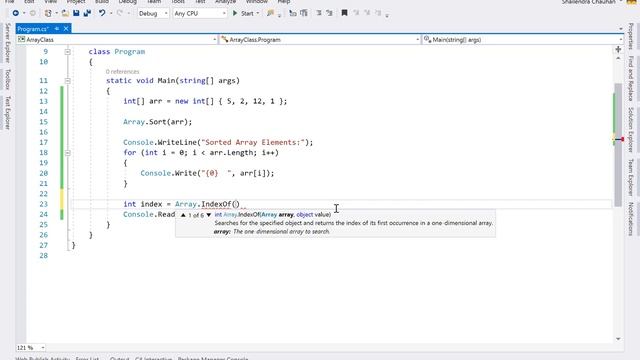Click the Navigate Forward toolbar icon
640x360 pixels.
33,13
